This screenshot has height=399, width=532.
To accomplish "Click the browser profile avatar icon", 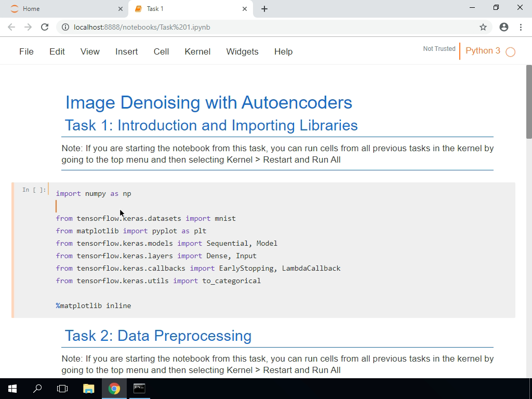I will pos(503,27).
